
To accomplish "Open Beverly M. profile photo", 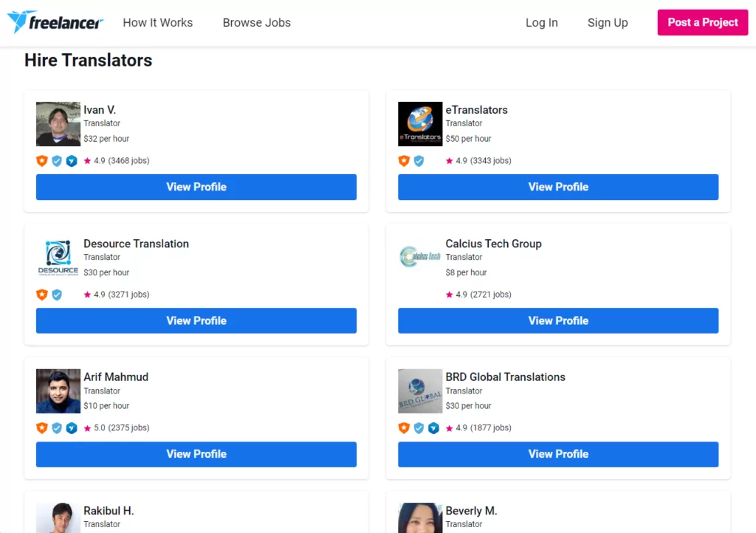I will click(420, 517).
